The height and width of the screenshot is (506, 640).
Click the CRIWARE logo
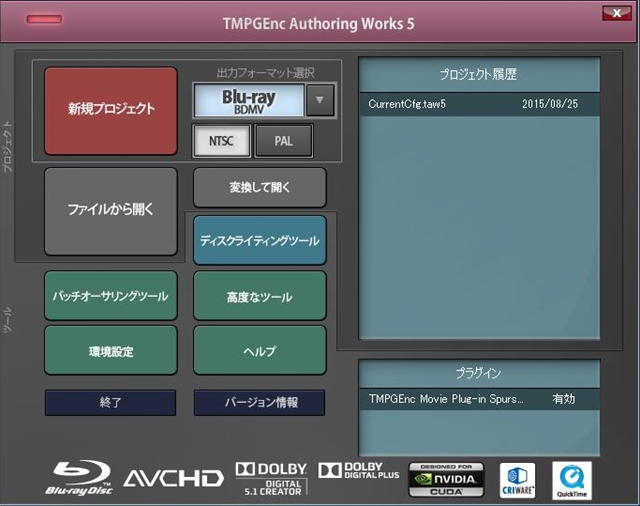[517, 480]
